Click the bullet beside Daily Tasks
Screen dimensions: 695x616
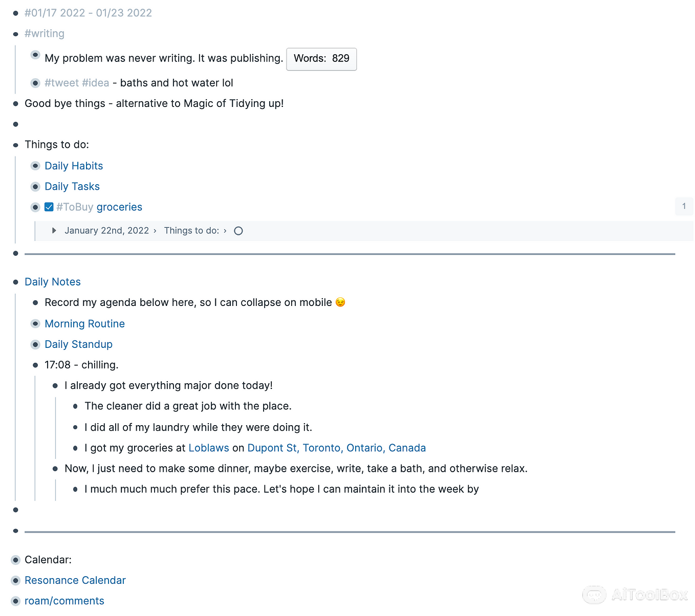(35, 186)
